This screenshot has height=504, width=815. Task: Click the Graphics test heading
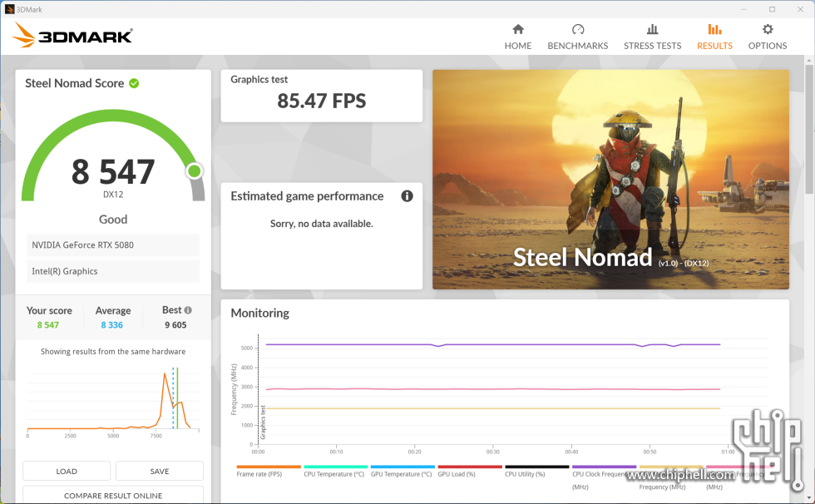click(x=259, y=80)
